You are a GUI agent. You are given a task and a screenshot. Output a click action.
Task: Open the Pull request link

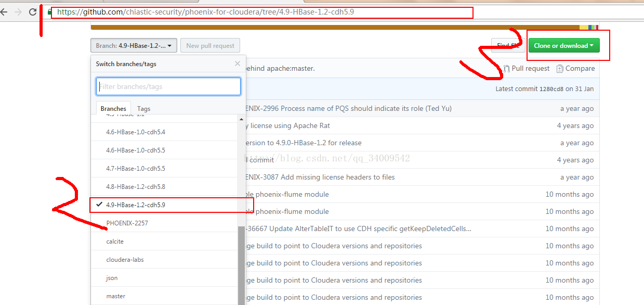(x=527, y=68)
